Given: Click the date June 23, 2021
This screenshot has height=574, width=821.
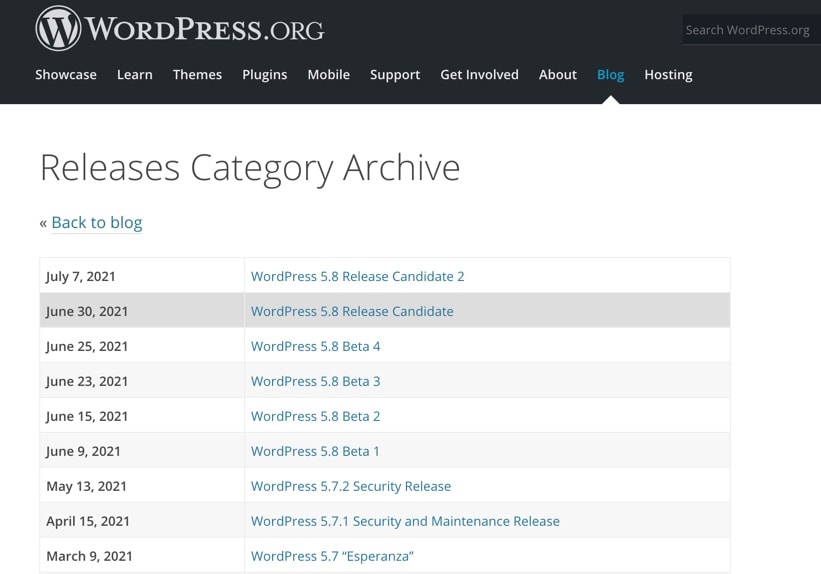Looking at the screenshot, I should pos(87,381).
